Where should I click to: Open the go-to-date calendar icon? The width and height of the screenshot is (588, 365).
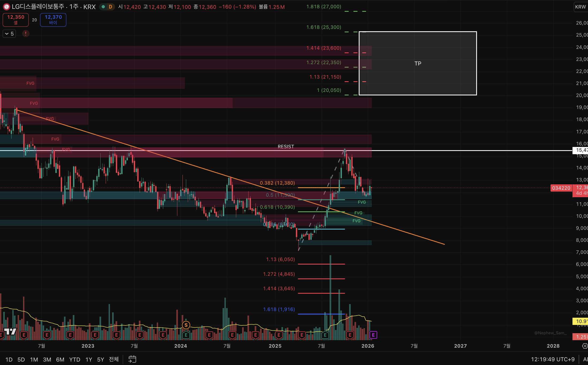tap(132, 359)
